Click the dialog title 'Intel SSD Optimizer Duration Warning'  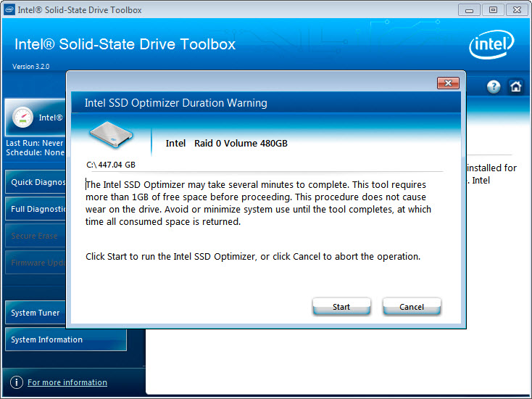click(x=175, y=103)
